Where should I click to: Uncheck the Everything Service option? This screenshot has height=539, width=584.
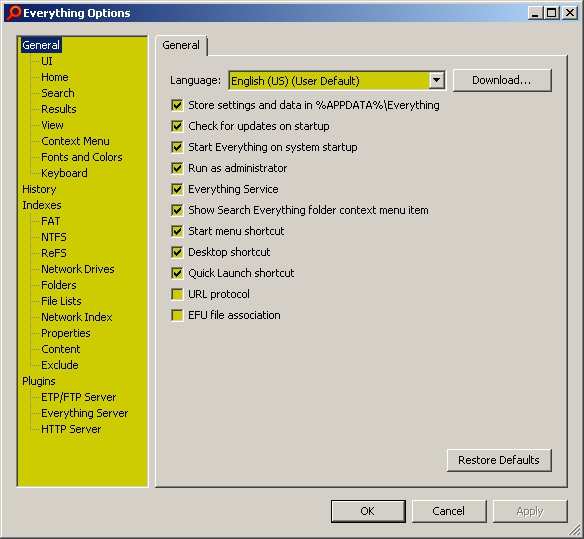(177, 189)
